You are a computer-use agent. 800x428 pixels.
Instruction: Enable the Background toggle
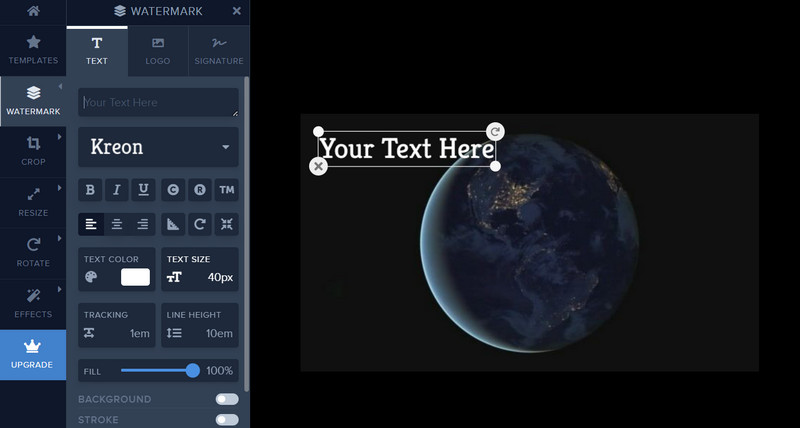click(x=227, y=399)
